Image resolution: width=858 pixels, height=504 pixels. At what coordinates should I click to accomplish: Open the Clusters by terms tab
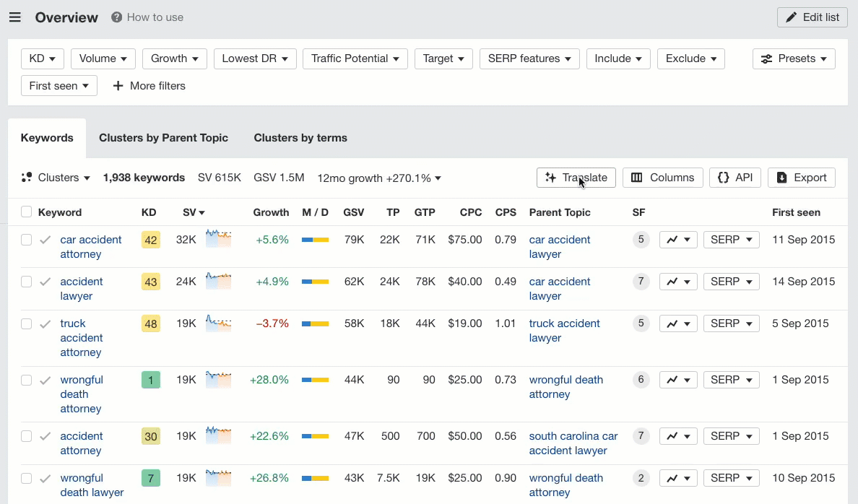pyautogui.click(x=300, y=137)
